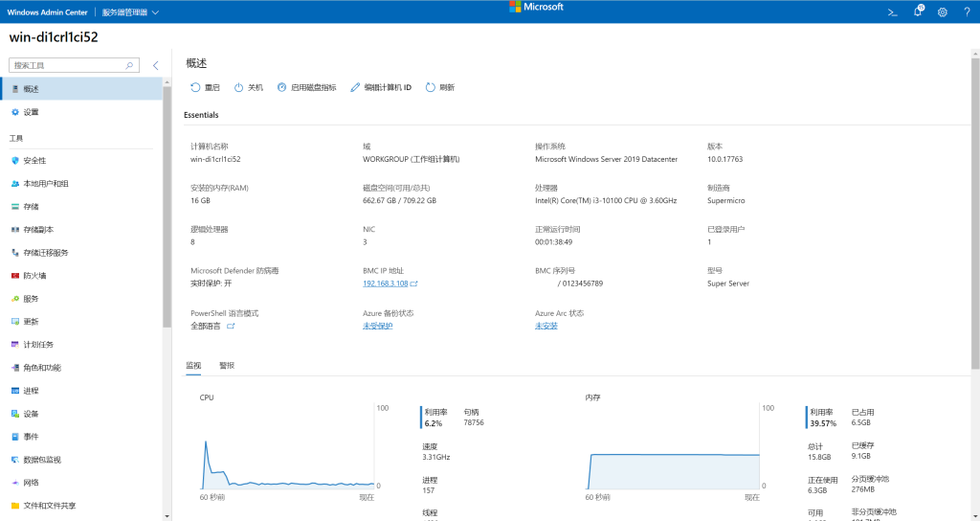Open the 计划任务 tool
This screenshot has width=980, height=521.
81,345
